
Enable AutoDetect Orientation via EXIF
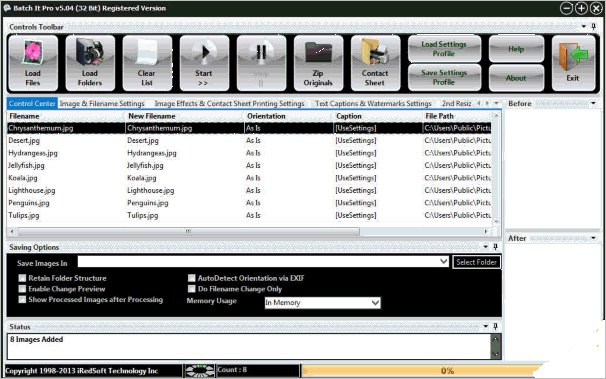pyautogui.click(x=192, y=278)
